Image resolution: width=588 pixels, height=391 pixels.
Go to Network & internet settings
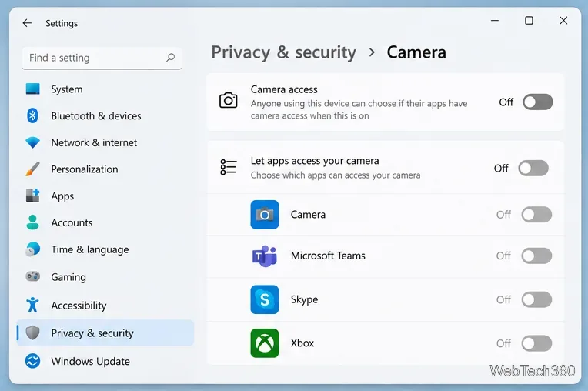click(105, 142)
